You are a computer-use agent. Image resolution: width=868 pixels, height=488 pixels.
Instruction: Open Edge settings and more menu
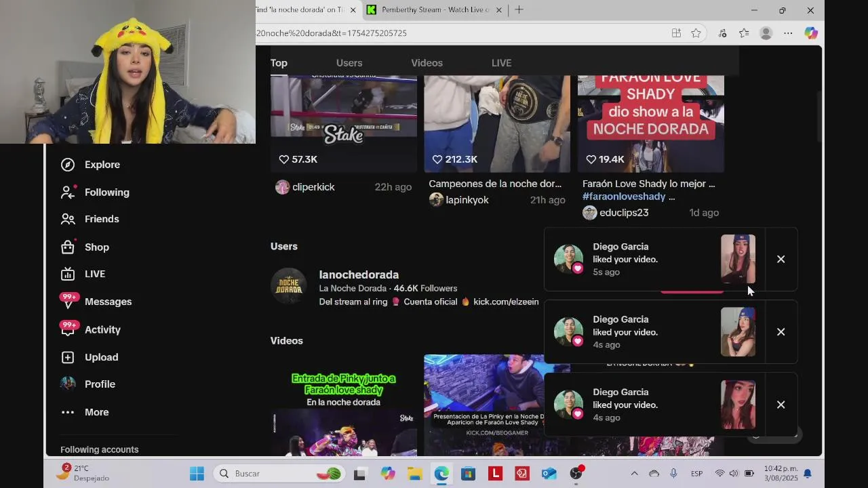pyautogui.click(x=788, y=33)
